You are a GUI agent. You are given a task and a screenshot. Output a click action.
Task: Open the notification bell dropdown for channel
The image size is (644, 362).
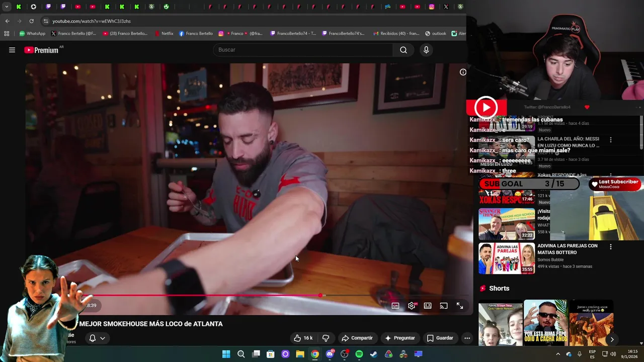click(x=97, y=338)
